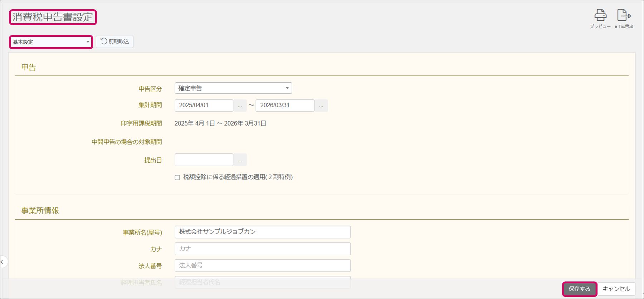Open the 基本設定 dropdown

(51, 42)
